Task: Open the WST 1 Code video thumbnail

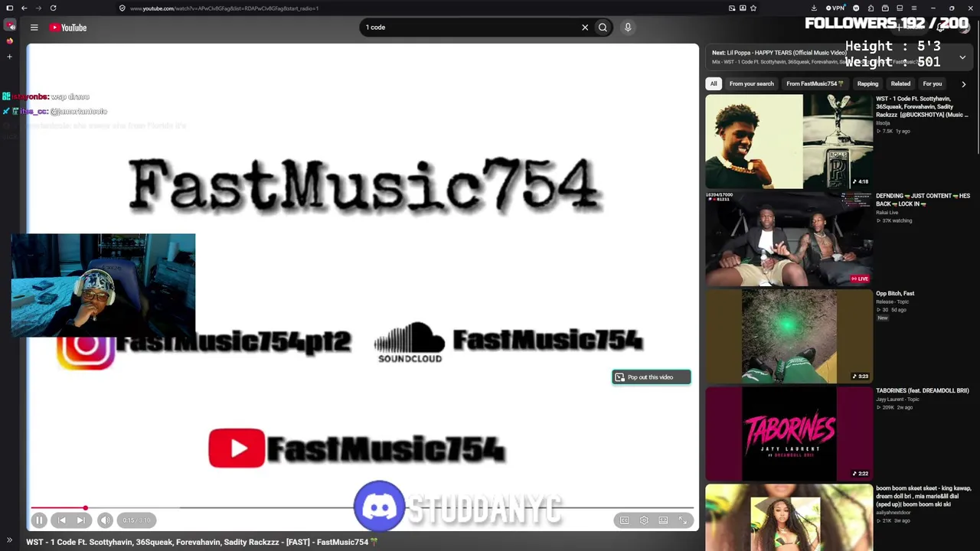Action: [789, 142]
